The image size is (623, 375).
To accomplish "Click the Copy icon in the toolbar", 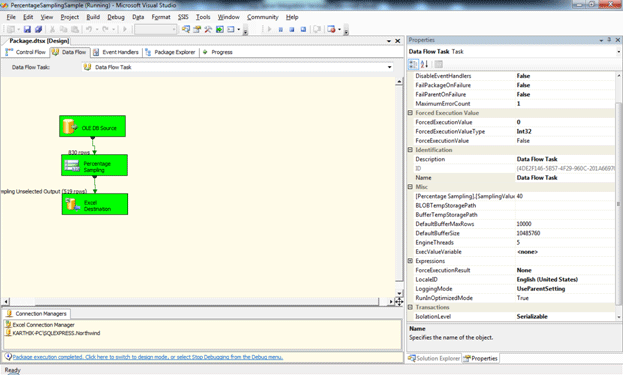I will coord(64,29).
